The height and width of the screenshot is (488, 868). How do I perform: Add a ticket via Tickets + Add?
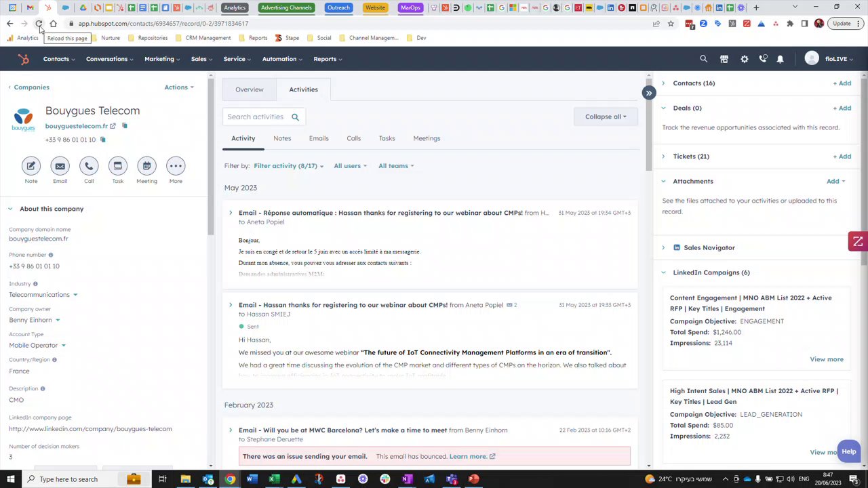pos(842,157)
